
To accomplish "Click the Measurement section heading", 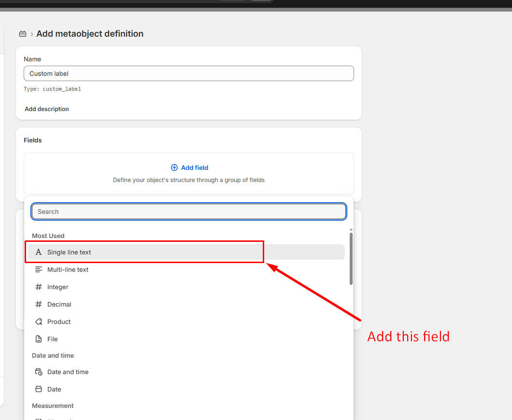I will pos(53,406).
